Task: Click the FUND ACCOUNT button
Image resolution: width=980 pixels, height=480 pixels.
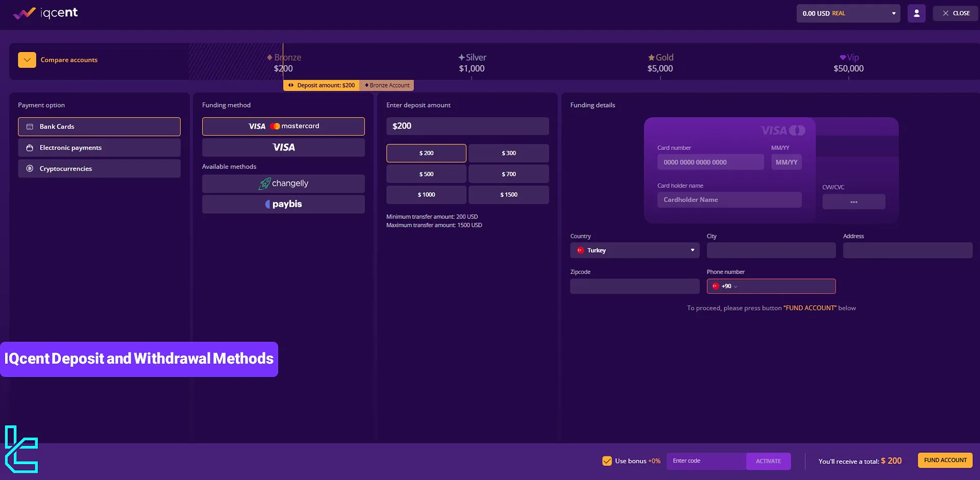Action: pos(945,460)
